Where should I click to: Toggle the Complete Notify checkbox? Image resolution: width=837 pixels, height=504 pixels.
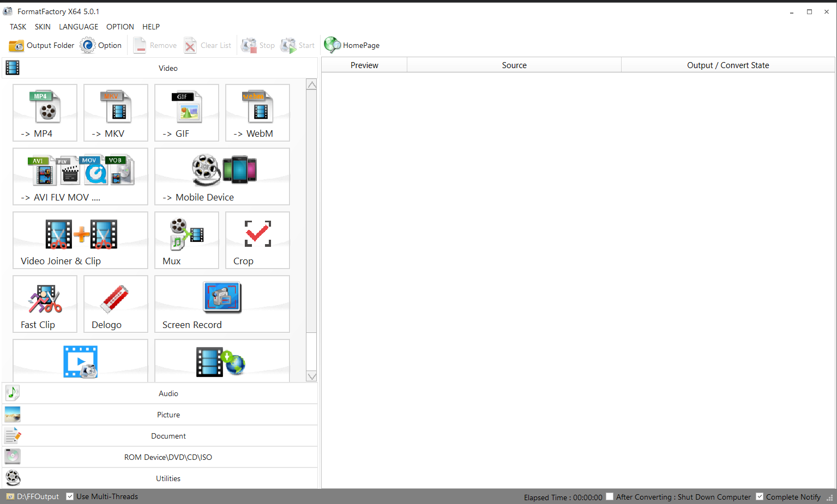(x=760, y=496)
